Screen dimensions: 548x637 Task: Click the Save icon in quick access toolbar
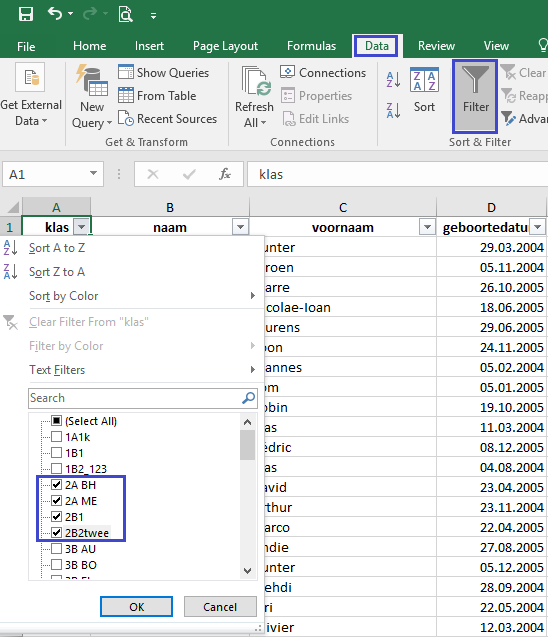pyautogui.click(x=26, y=14)
